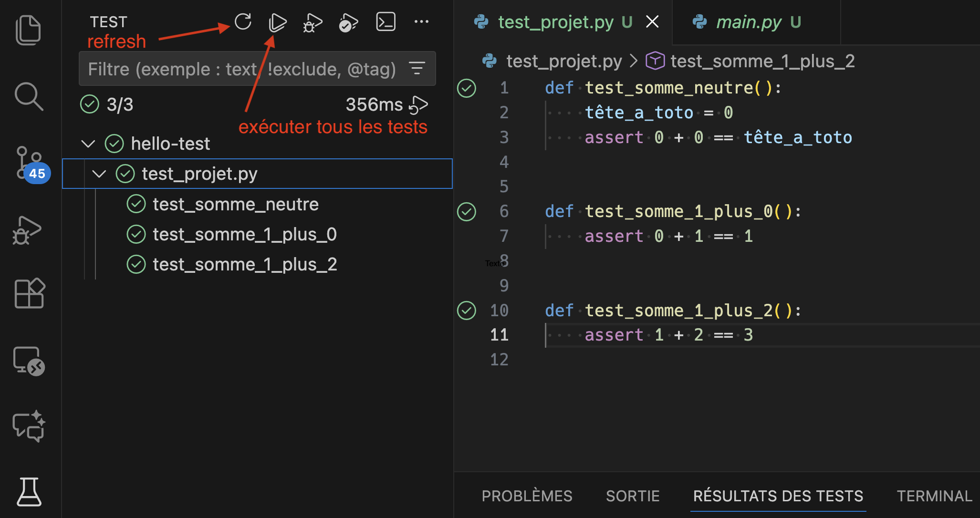Click the refresh tests icon

[x=243, y=22]
